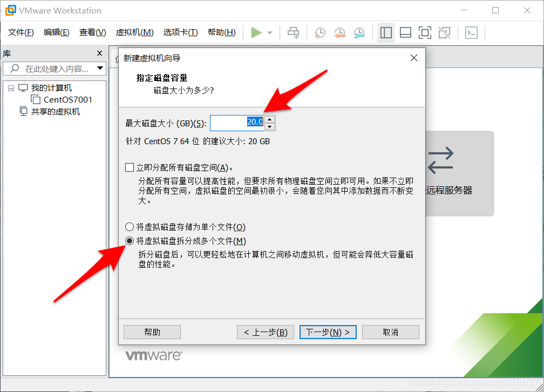Click the 帮助 button in wizard
Image resolution: width=544 pixels, height=392 pixels.
click(152, 332)
